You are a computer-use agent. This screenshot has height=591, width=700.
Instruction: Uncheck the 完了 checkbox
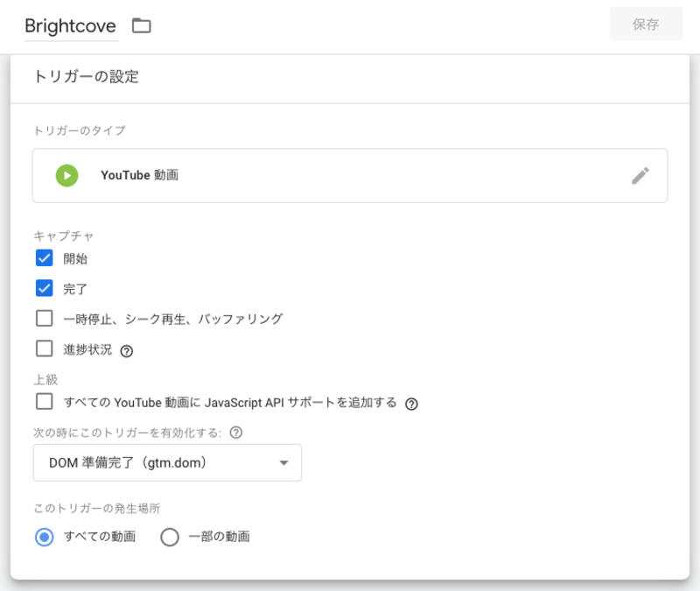point(45,289)
